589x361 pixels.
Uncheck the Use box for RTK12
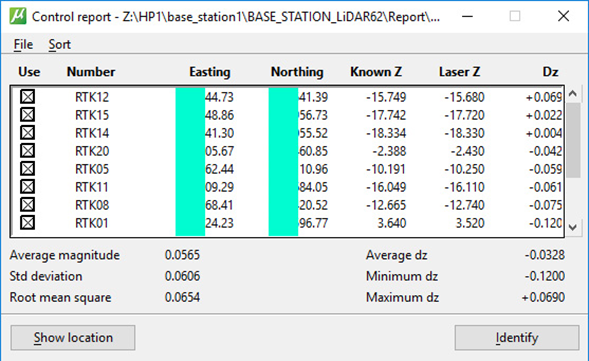tap(27, 97)
